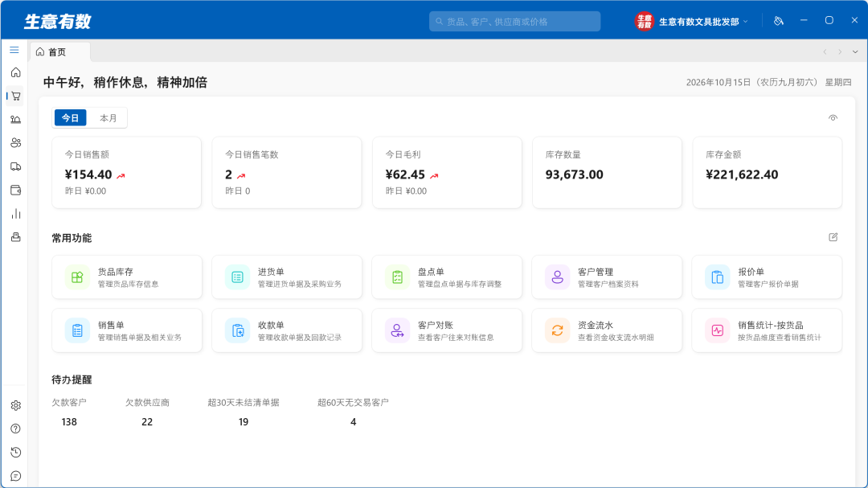This screenshot has height=488, width=868.
Task: Open the wallet funds sidebar icon
Action: pyautogui.click(x=15, y=190)
